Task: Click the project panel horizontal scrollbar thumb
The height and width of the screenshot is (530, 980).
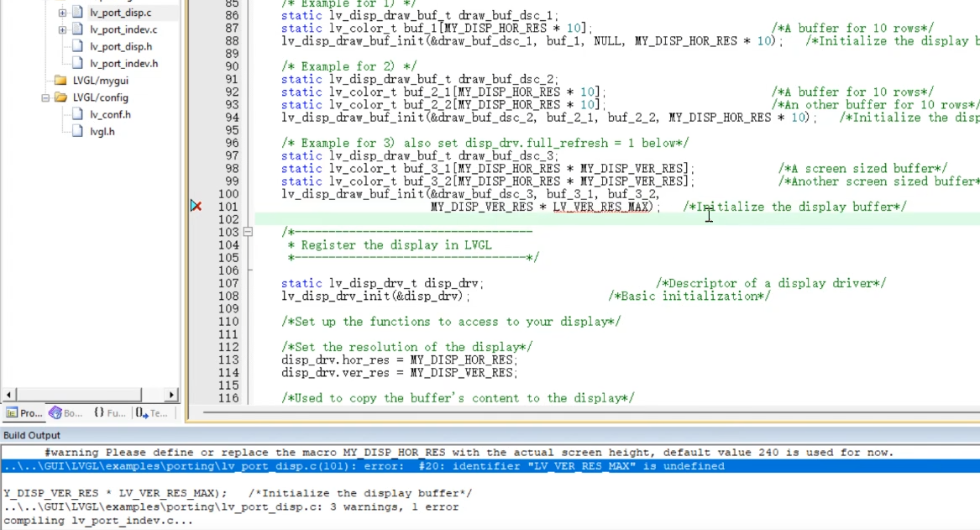Action: click(79, 395)
